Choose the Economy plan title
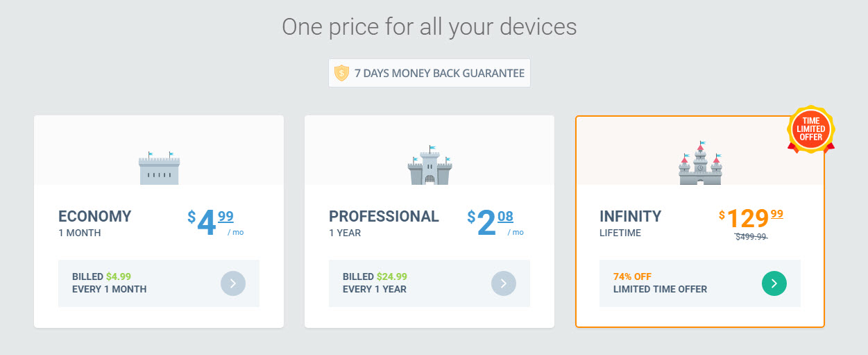This screenshot has width=868, height=355. (x=94, y=216)
